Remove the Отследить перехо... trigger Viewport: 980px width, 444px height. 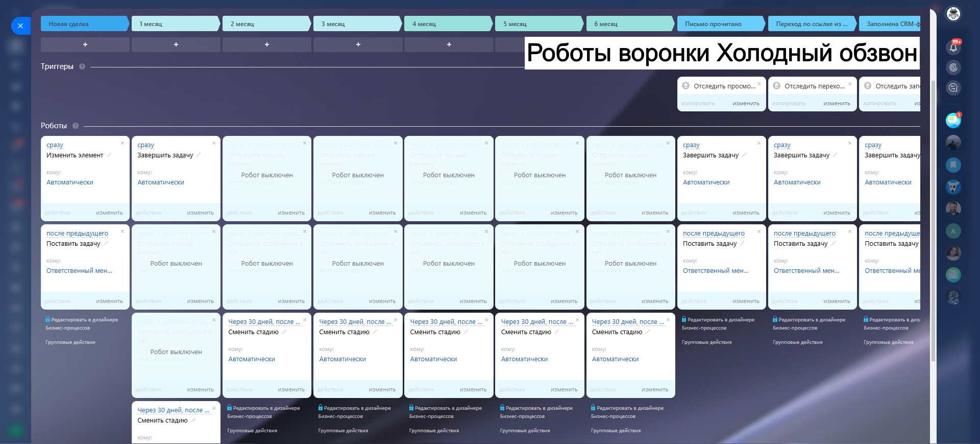click(x=850, y=84)
